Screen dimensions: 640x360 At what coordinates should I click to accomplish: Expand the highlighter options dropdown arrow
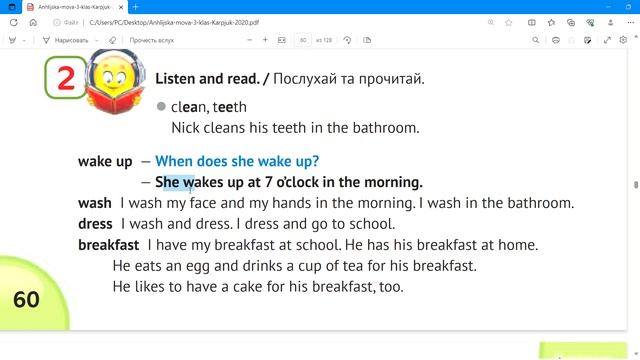24,40
